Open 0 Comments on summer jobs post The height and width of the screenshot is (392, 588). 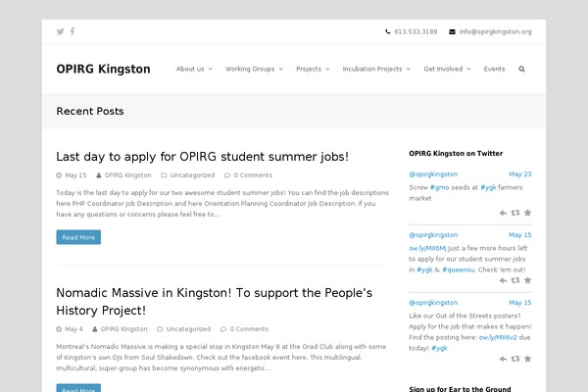253,175
